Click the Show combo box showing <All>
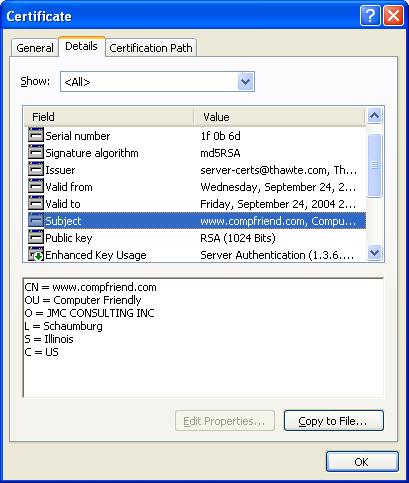 click(x=157, y=81)
